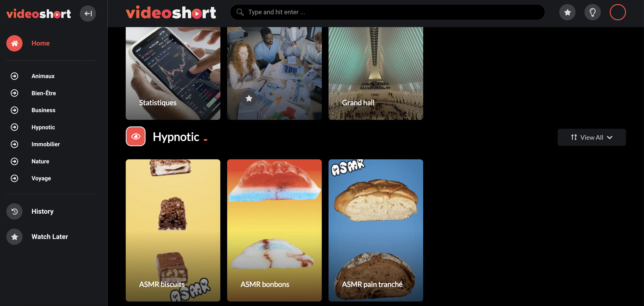Select Bien-Être in the sidebar menu
The width and height of the screenshot is (644, 306).
coord(44,93)
